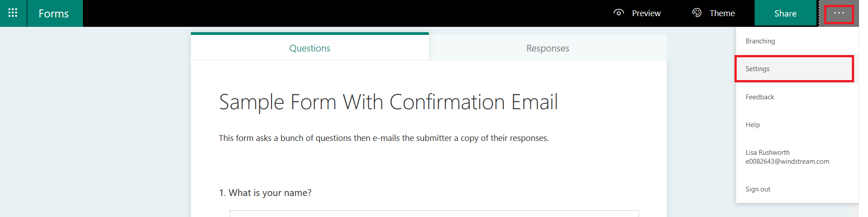Click the Preview label in header

click(x=646, y=13)
